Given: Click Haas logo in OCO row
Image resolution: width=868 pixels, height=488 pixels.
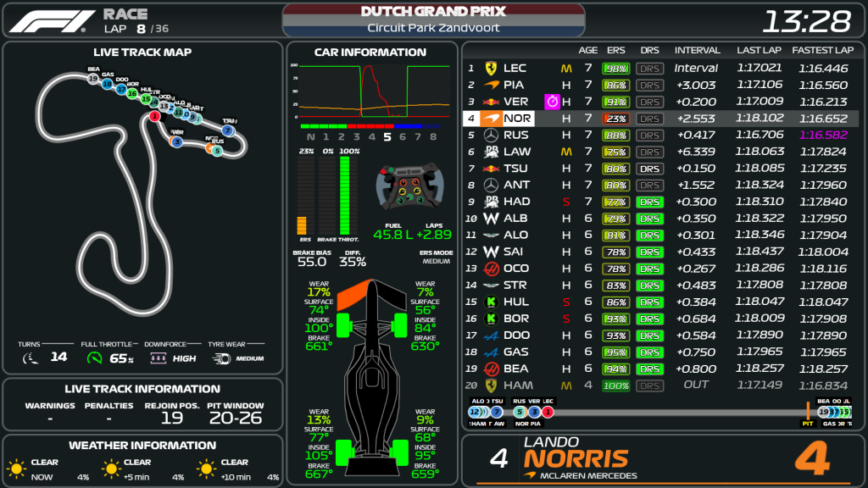Looking at the screenshot, I should [x=491, y=269].
